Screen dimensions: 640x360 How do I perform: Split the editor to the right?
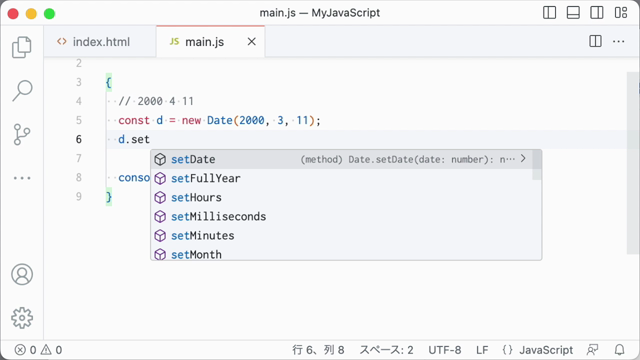tap(596, 41)
